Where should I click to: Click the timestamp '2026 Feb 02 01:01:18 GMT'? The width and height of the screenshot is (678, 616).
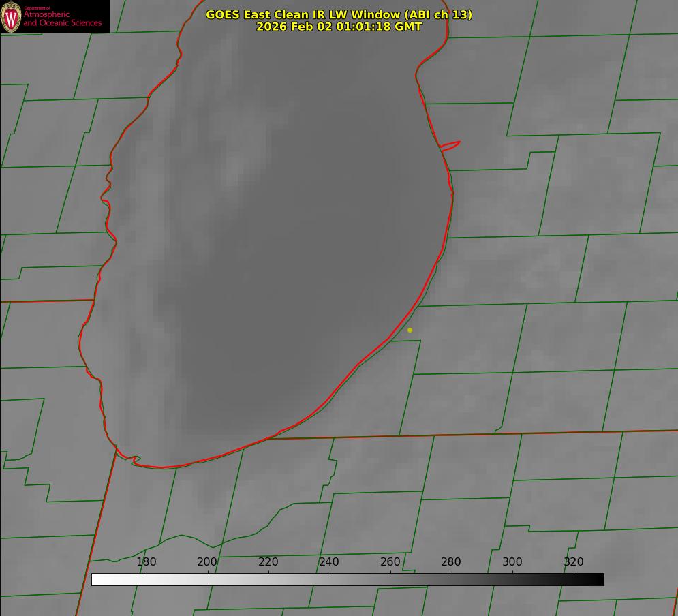tap(339, 27)
